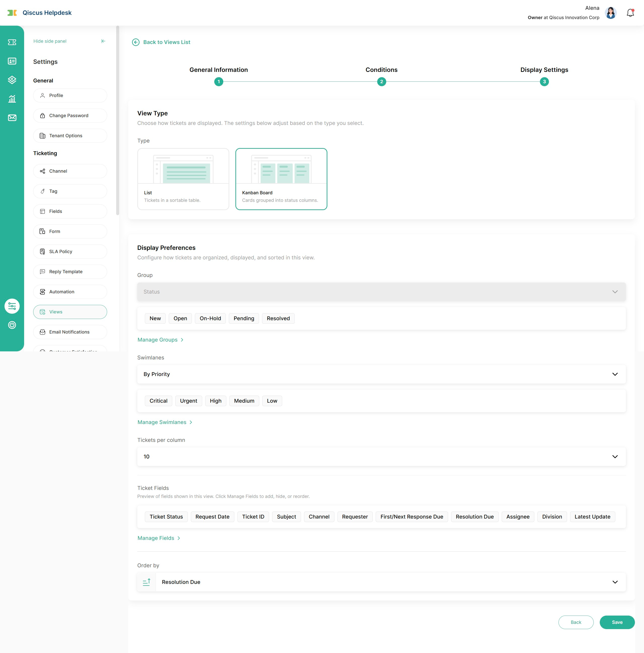
Task: Select the List view type card
Action: (x=183, y=179)
